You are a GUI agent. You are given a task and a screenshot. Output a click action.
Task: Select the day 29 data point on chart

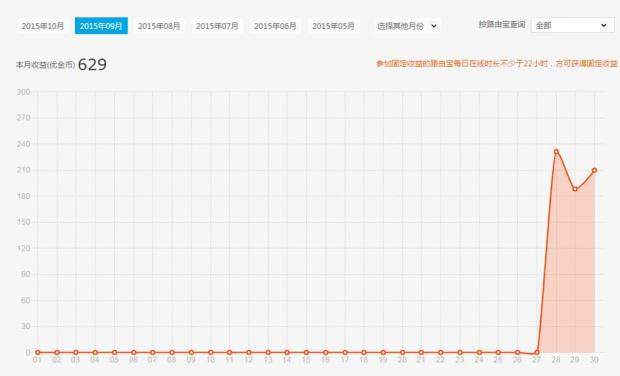[575, 189]
